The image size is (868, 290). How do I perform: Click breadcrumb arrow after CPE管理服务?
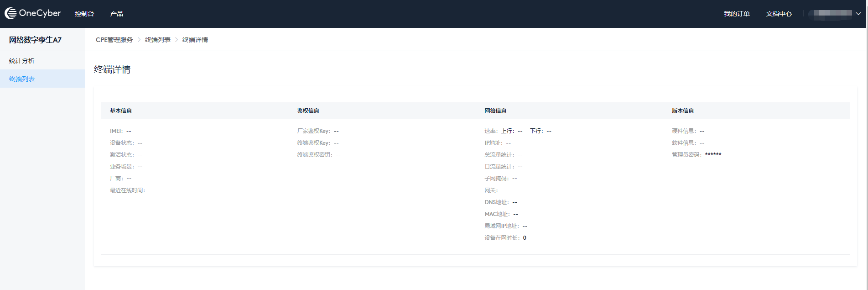[x=139, y=40]
